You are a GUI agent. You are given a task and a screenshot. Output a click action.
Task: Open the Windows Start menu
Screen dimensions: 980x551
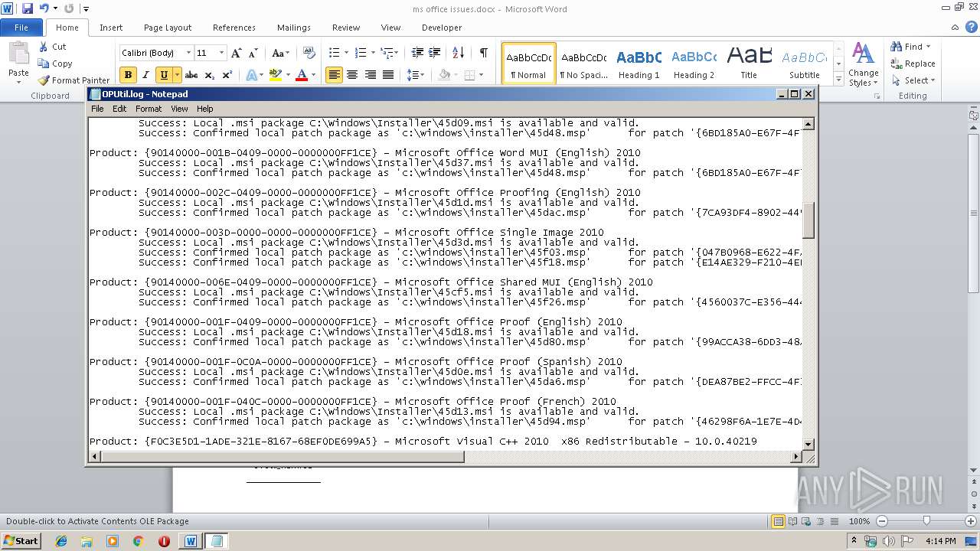coord(21,541)
